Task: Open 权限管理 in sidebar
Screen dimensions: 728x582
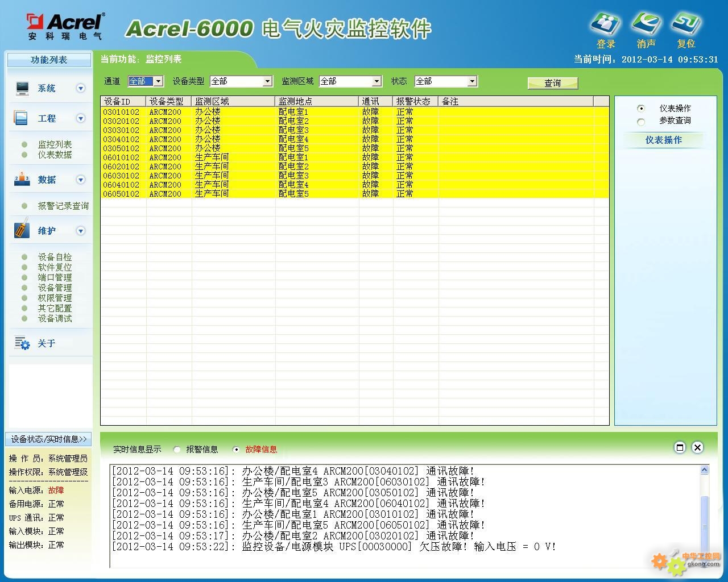Action: (x=55, y=298)
